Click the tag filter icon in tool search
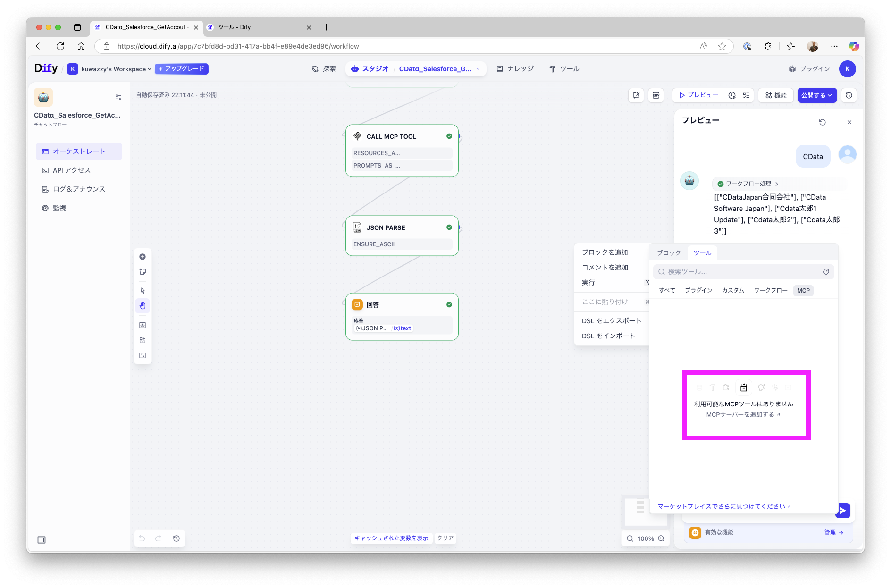 click(826, 272)
